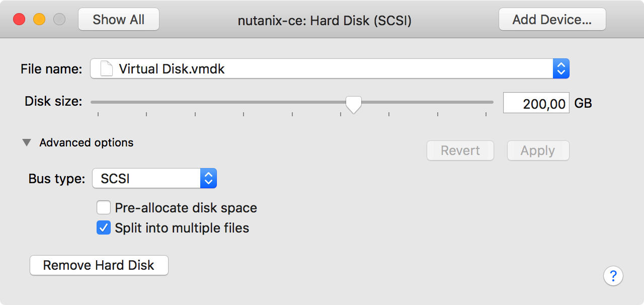644x305 pixels.
Task: Click the document icon beside Virtual Disk.vmdk
Action: click(x=106, y=68)
